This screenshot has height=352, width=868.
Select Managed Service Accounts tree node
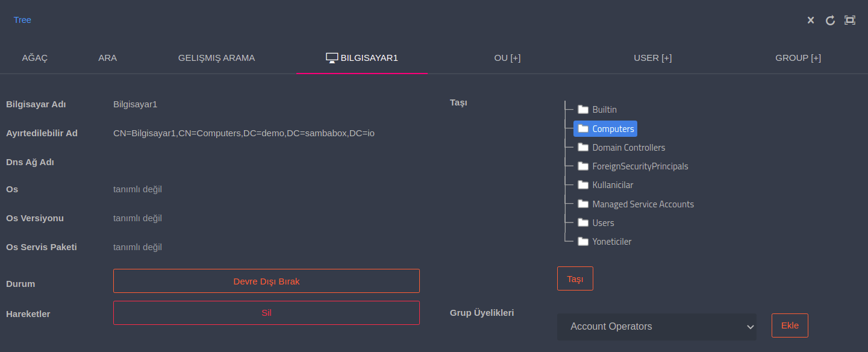pos(643,204)
